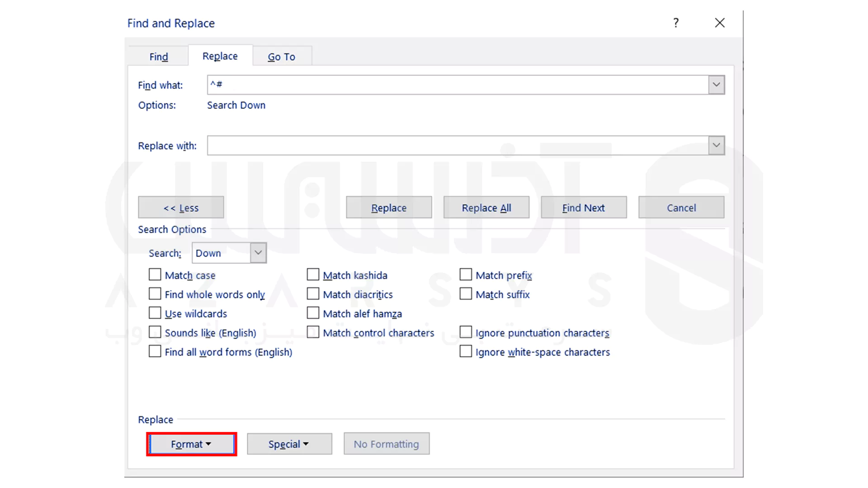The image size is (868, 488).
Task: Click the Format dropdown button
Action: pos(191,444)
